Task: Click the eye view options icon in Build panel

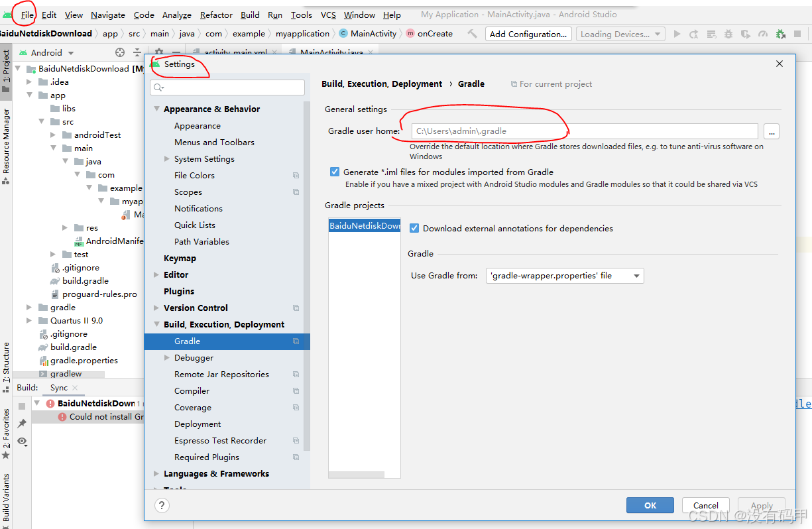Action: coord(22,441)
